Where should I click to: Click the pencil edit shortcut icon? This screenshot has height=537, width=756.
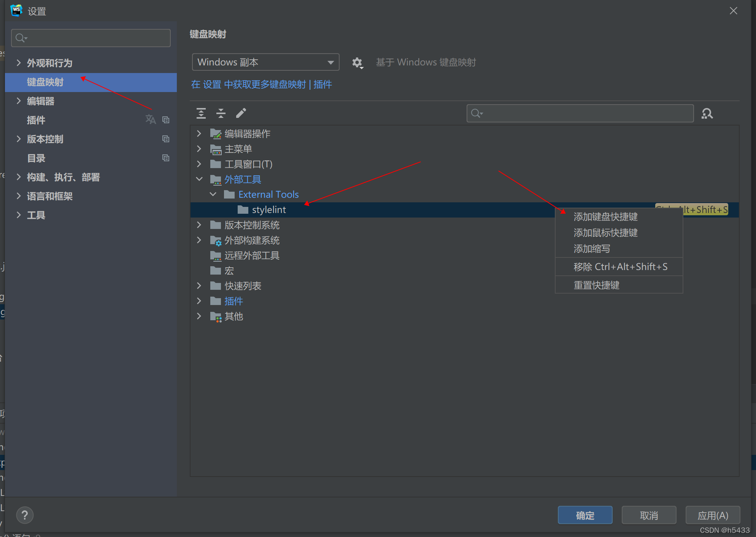point(241,113)
